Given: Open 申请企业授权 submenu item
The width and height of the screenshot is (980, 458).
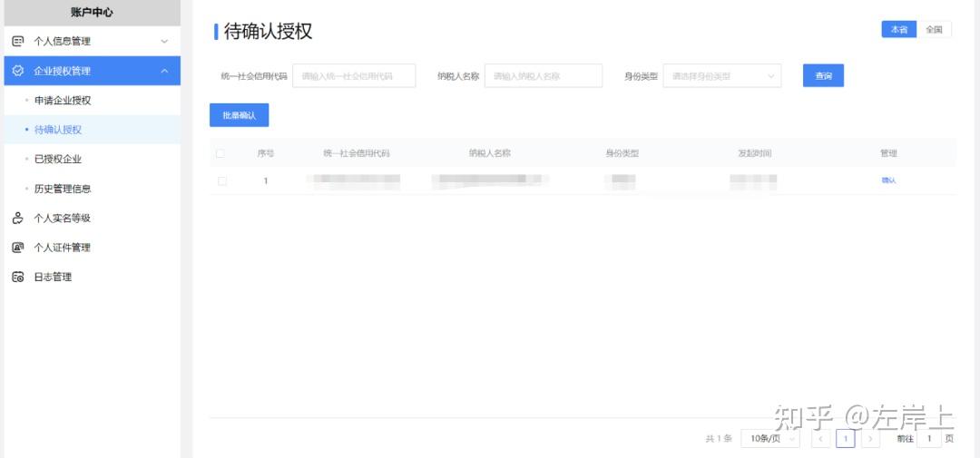Looking at the screenshot, I should (x=92, y=100).
